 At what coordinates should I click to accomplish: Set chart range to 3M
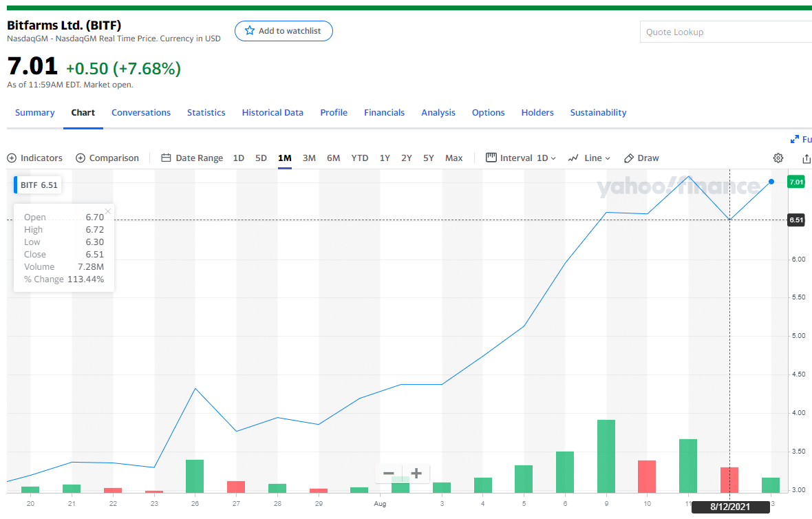(x=309, y=158)
